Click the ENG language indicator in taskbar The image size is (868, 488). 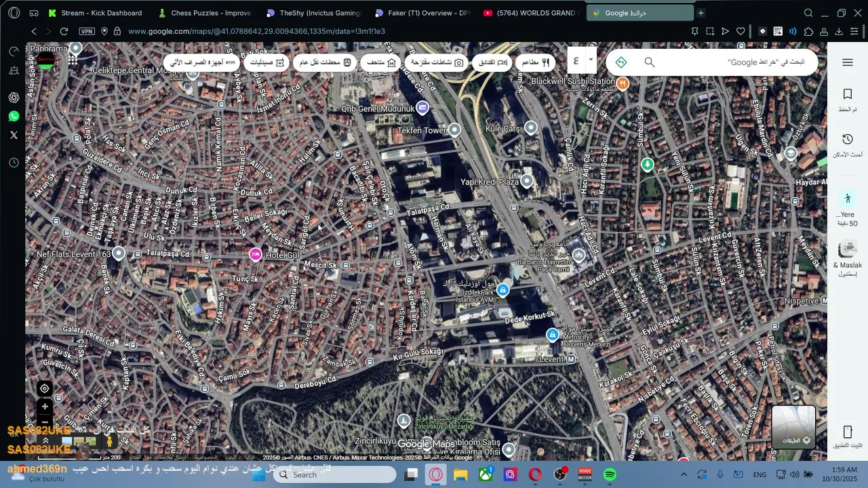tap(759, 474)
